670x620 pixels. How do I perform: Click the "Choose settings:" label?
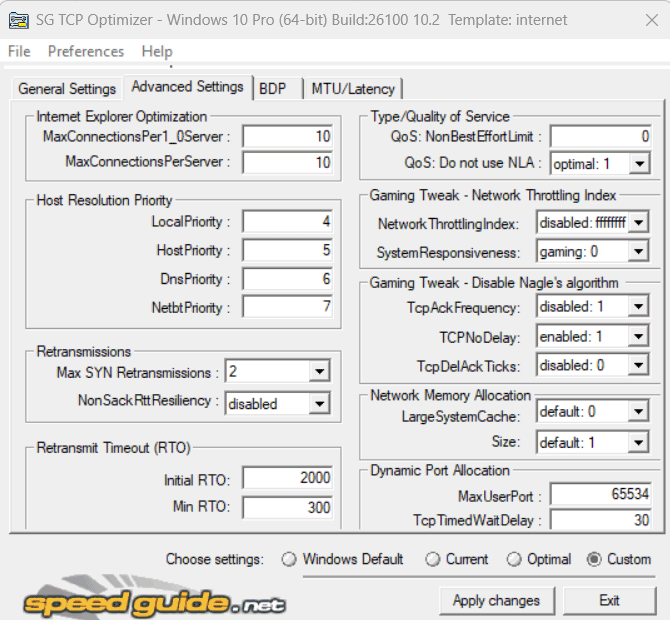click(215, 559)
